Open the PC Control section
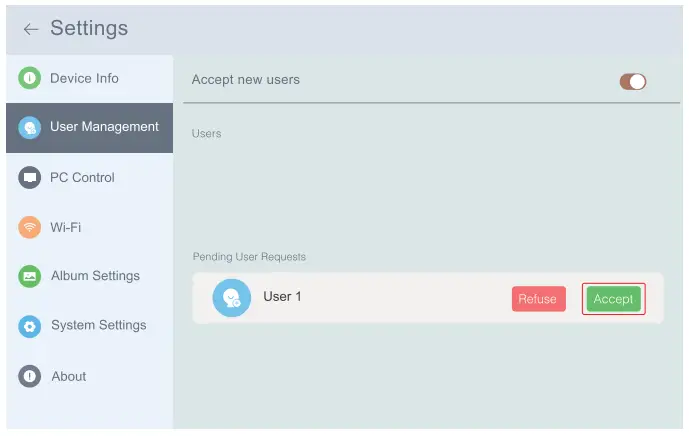The width and height of the screenshot is (689, 436). tap(82, 177)
